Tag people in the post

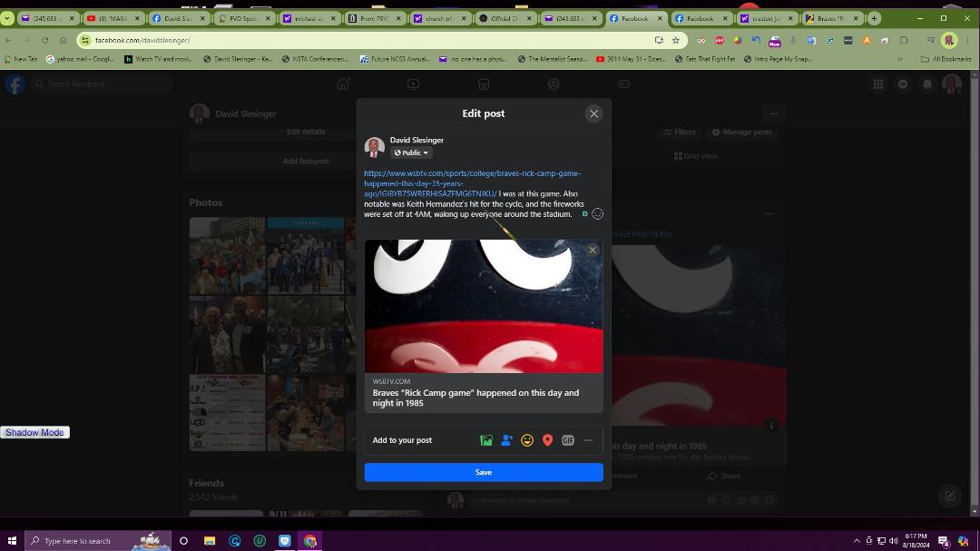(507, 440)
